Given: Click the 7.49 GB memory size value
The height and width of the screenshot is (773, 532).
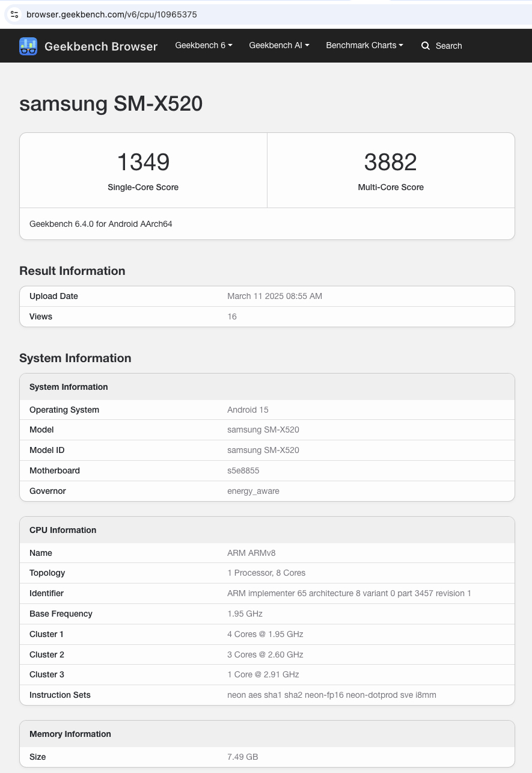Looking at the screenshot, I should tap(243, 757).
